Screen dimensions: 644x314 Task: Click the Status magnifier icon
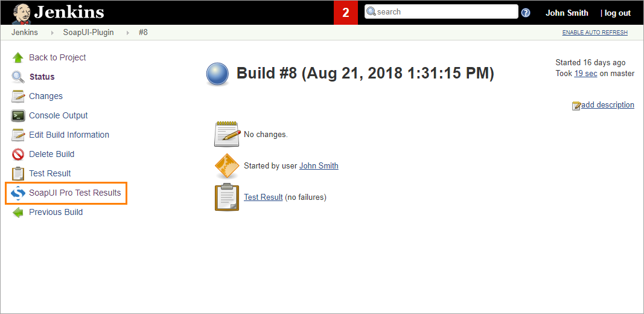point(18,77)
